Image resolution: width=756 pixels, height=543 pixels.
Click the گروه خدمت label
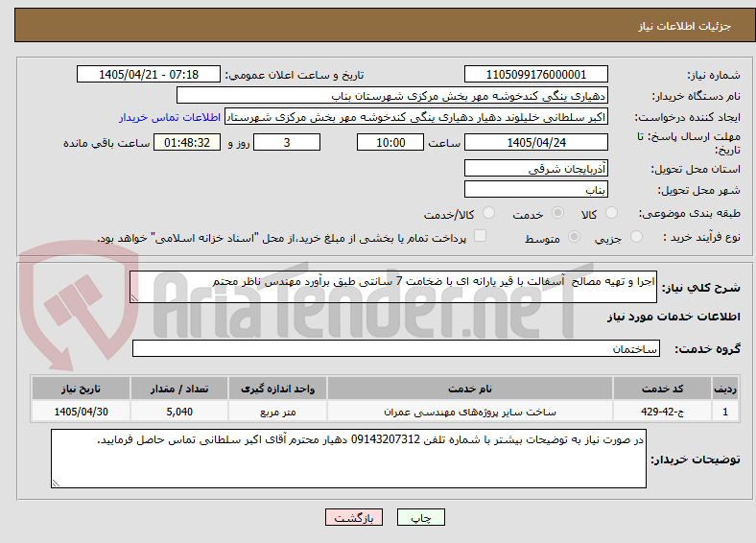pyautogui.click(x=707, y=348)
